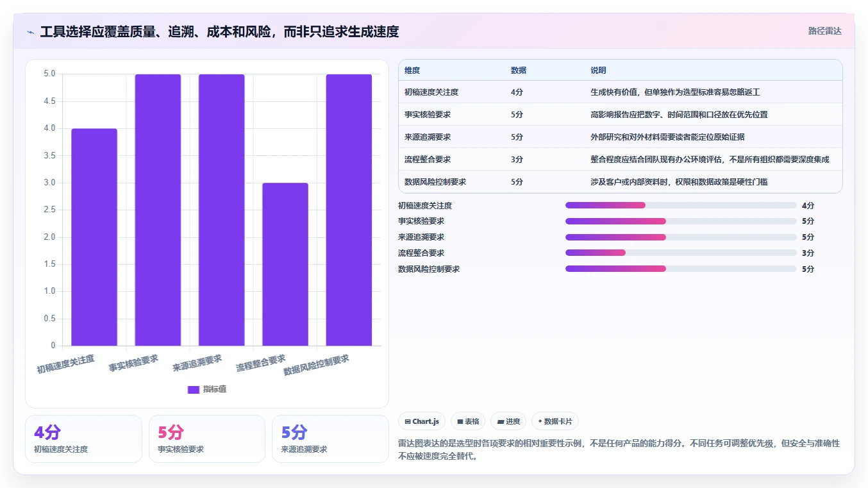This screenshot has width=868, height=488.
Task: Click the 3分 value in the table
Action: pos(517,160)
